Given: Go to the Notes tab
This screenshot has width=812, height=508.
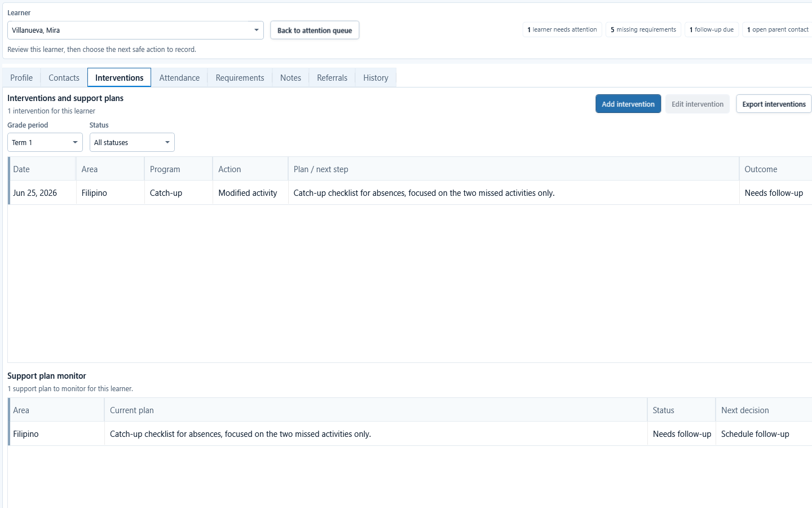Looking at the screenshot, I should tap(290, 78).
